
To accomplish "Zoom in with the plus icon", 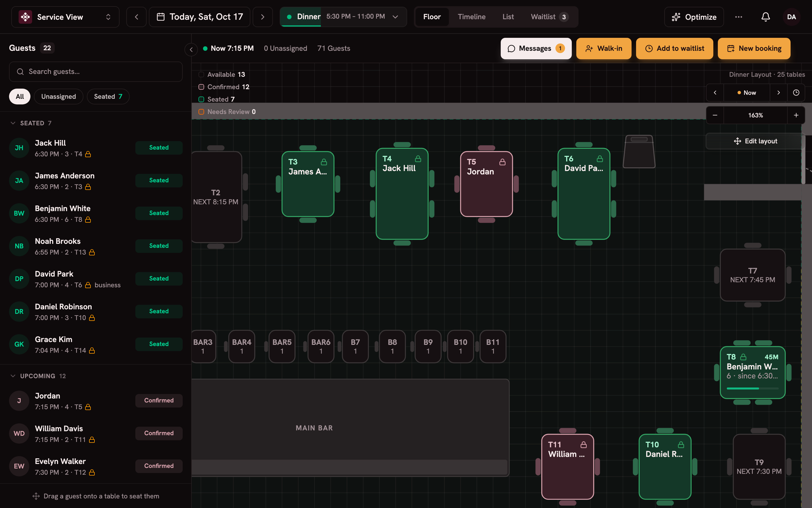I will pos(796,115).
